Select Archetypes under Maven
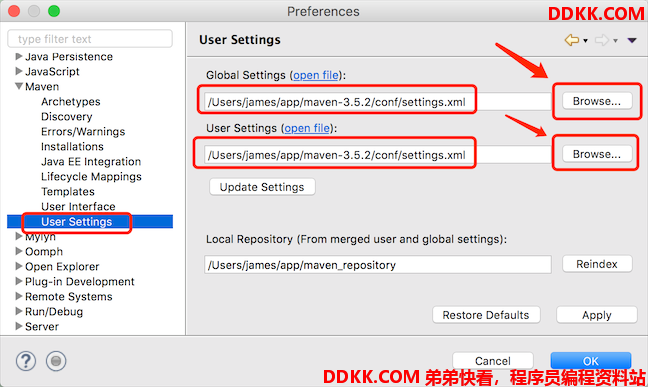Screen dimensions: 648x387 pos(71,102)
